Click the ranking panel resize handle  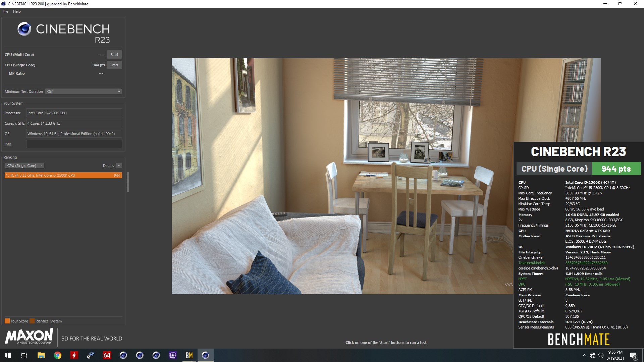(128, 182)
